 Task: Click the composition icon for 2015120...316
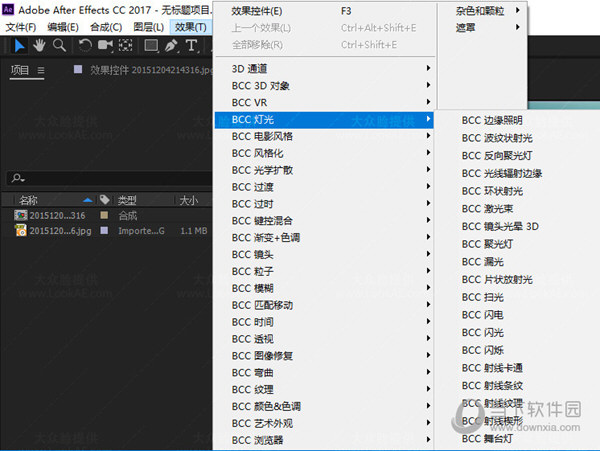(x=21, y=215)
